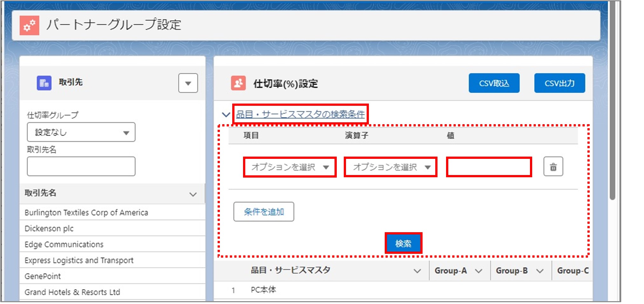The height and width of the screenshot is (304, 644).
Task: Select the Edge Communications account row
Action: coord(112,244)
